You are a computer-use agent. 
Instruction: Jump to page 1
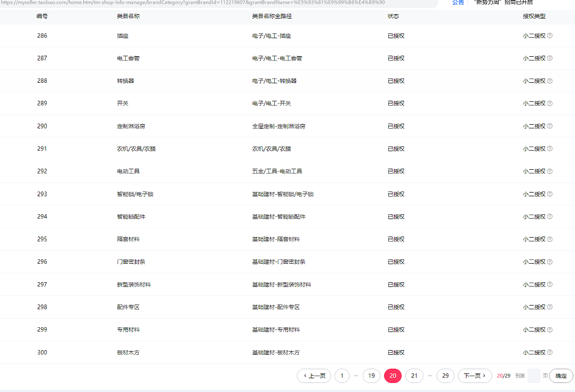(342, 376)
